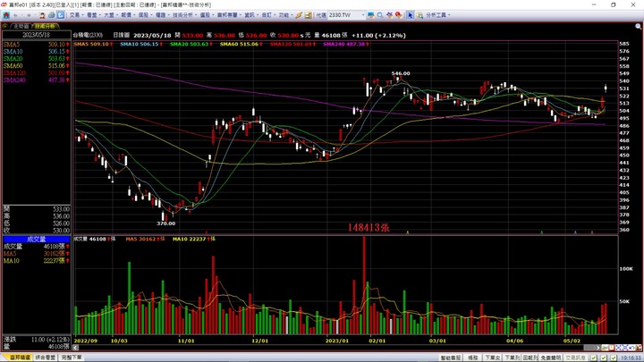Screen dimensions: 644x362
Task: Click the 370.00 low price label
Action: [166, 223]
